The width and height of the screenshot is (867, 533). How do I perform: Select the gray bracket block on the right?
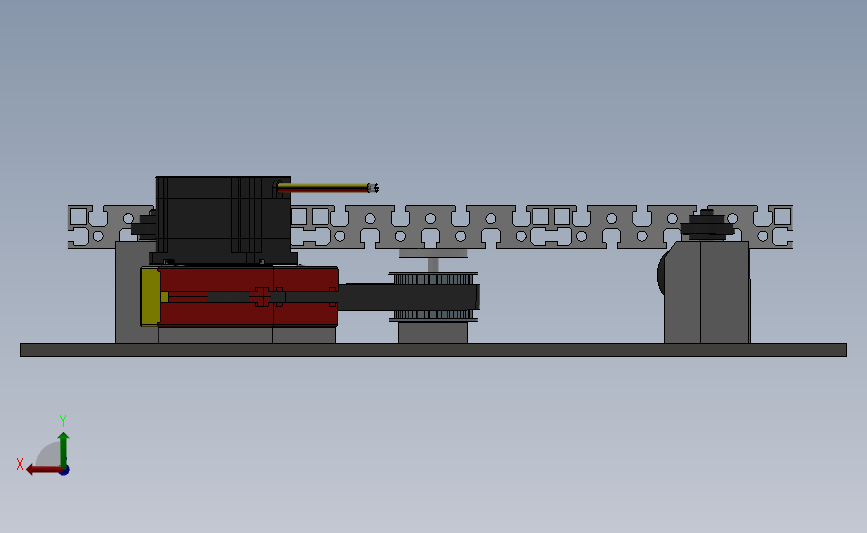point(707,292)
